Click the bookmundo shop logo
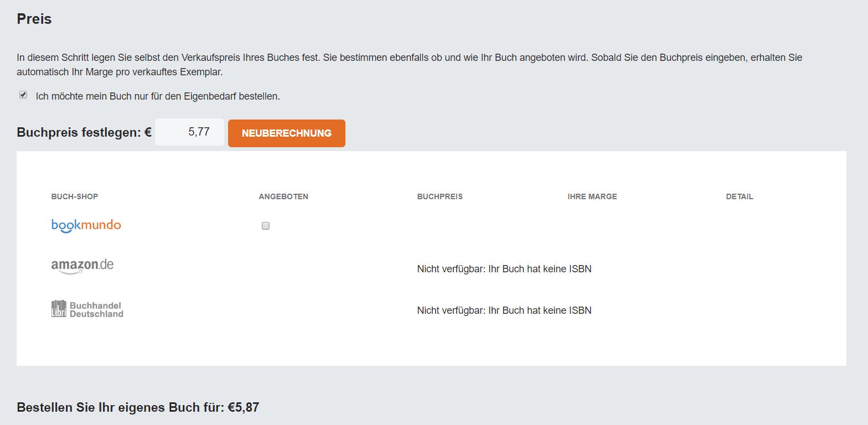The height and width of the screenshot is (425, 868). [86, 226]
